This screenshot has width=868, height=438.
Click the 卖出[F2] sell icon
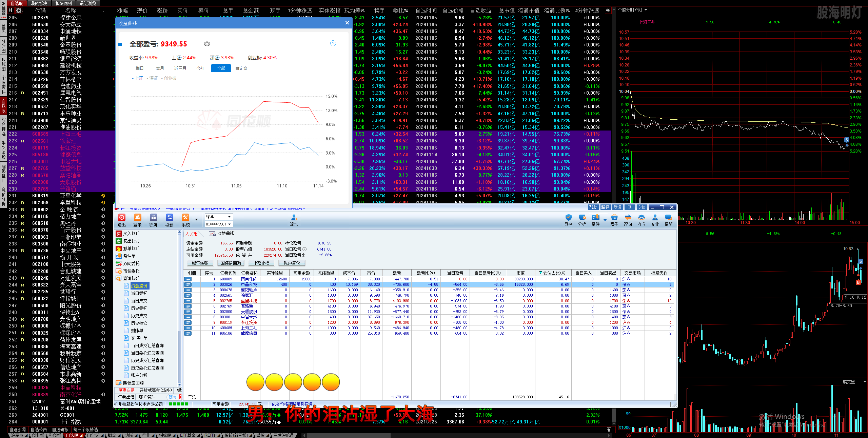click(x=119, y=241)
